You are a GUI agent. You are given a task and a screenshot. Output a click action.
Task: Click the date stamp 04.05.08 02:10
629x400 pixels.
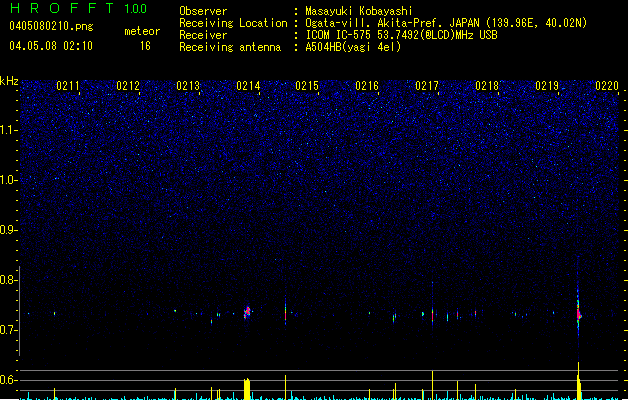tap(51, 46)
